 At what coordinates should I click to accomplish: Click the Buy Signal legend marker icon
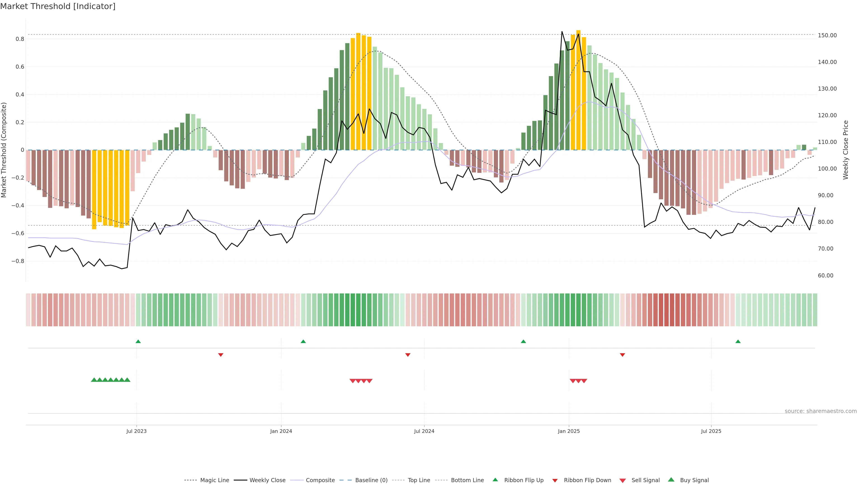[671, 480]
